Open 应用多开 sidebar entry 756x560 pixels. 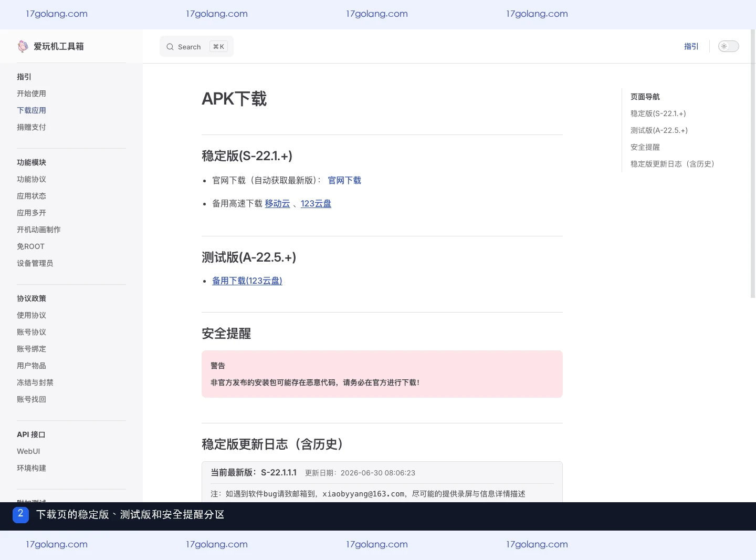coord(31,213)
